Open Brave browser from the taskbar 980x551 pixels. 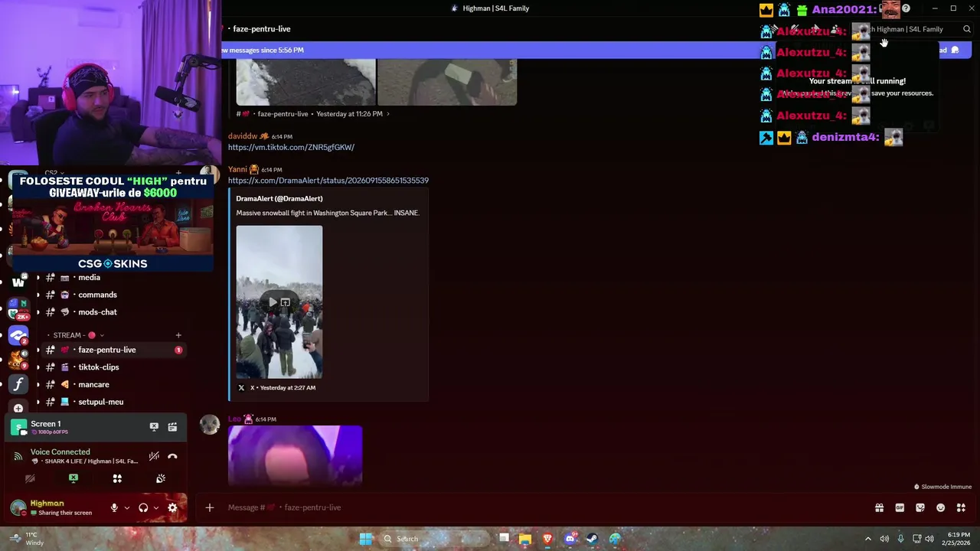click(547, 539)
